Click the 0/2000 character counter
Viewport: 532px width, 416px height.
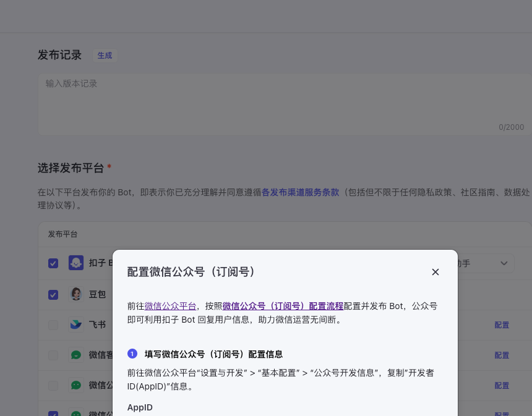[x=512, y=127]
